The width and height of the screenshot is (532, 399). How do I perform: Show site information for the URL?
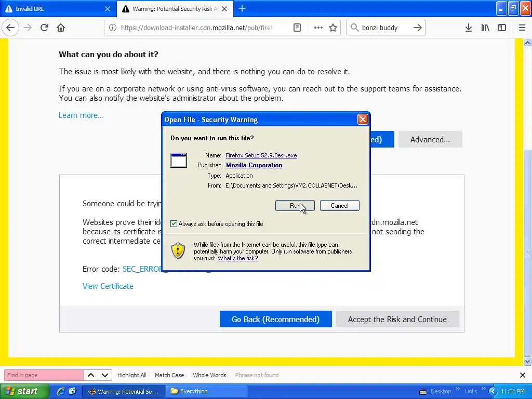coord(112,28)
